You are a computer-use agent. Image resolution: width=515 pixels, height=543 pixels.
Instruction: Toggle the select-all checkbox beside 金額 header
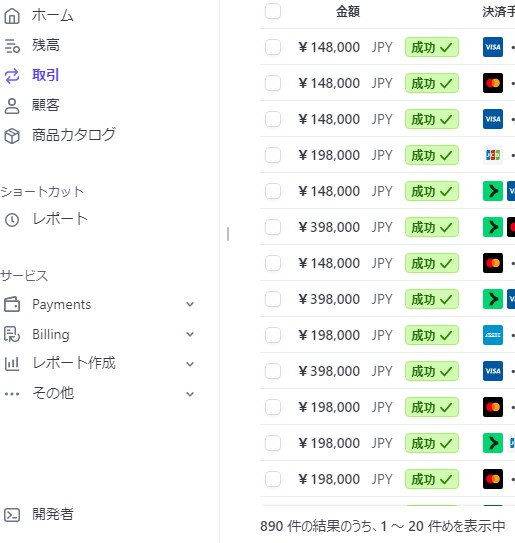tap(273, 11)
